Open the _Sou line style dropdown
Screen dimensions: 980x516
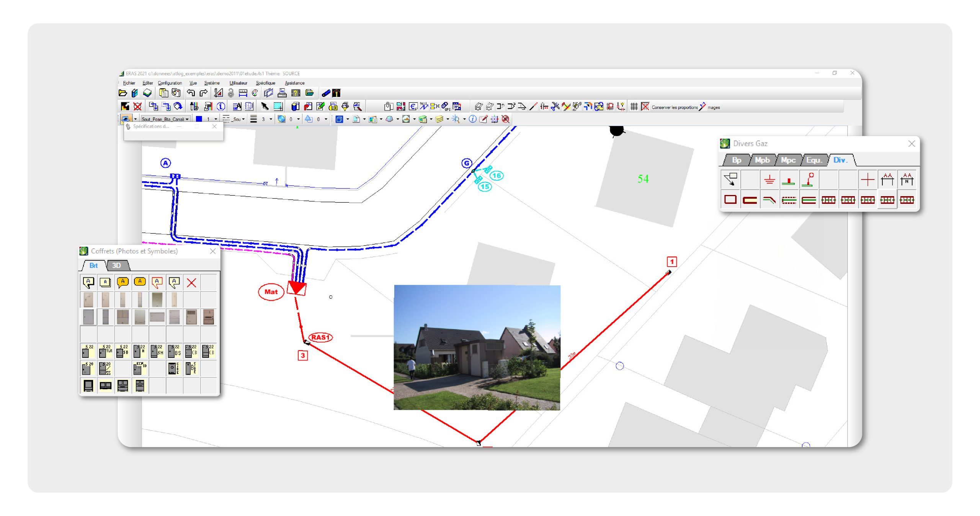coord(243,119)
